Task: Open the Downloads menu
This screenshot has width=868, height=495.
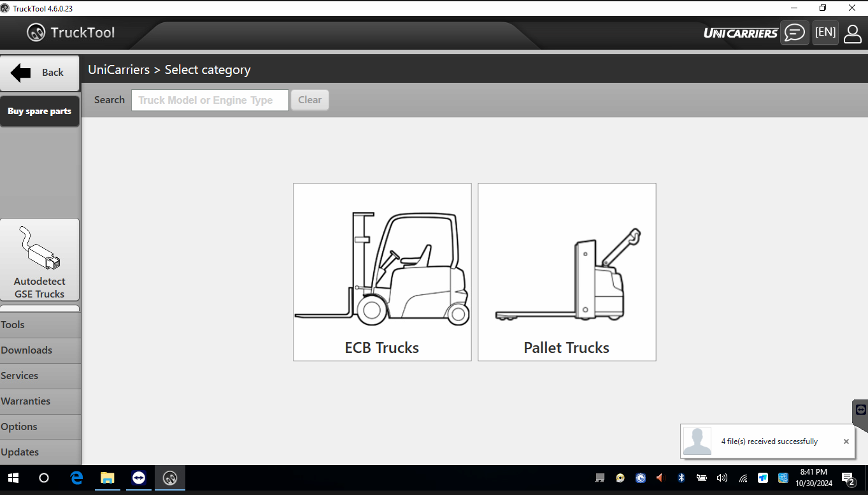Action: click(40, 350)
